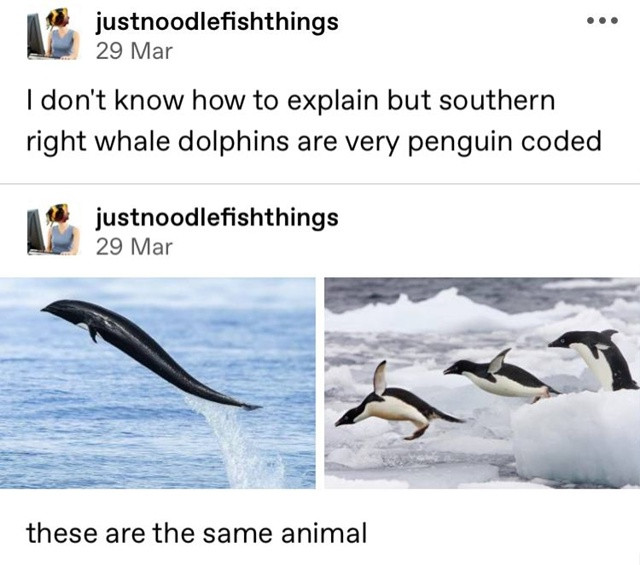Screen dimensions: 640x565
Task: Open justnoodlefishthings username on second post
Action: point(217,218)
